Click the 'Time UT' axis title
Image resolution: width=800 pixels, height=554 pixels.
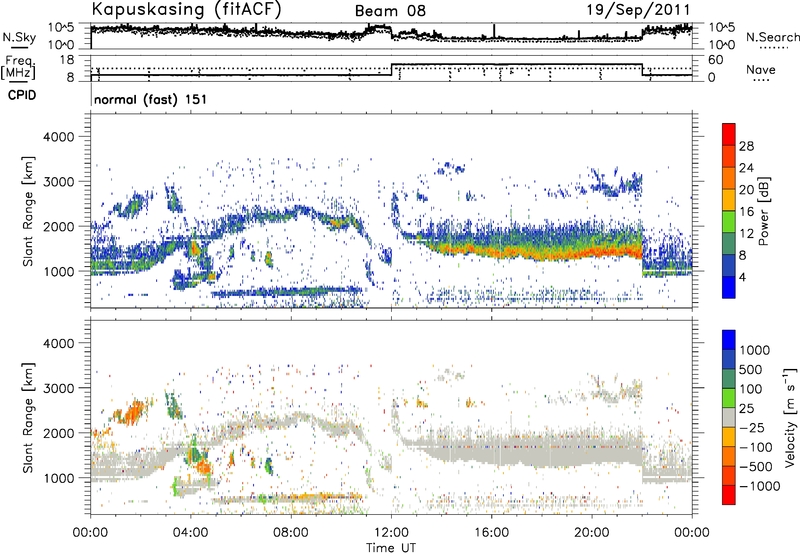(391, 548)
